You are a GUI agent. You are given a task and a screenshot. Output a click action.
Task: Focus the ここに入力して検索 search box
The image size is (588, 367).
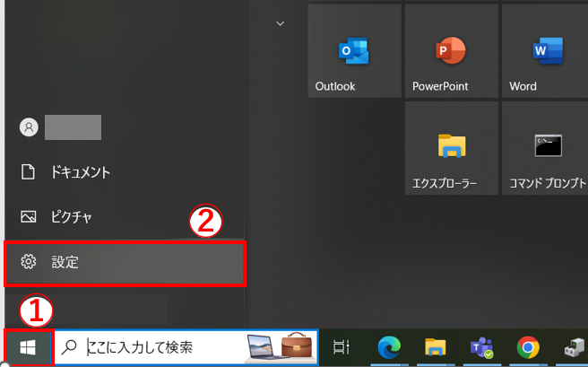click(186, 347)
